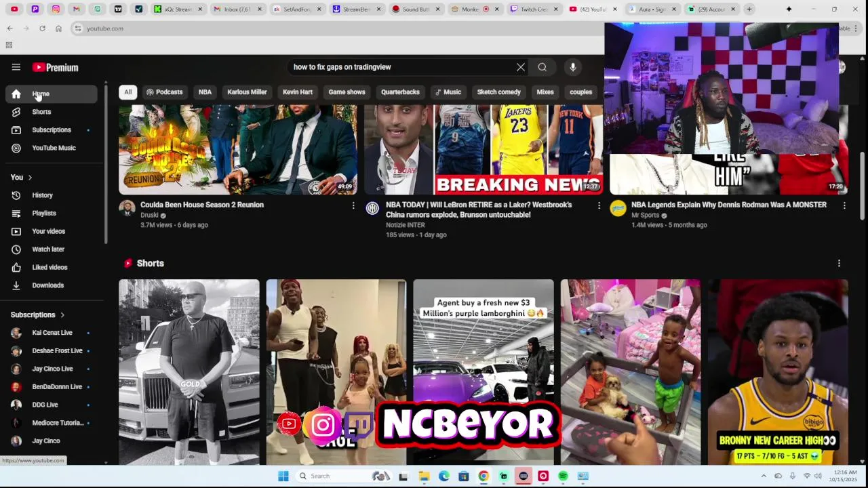868x488 pixels.
Task: Open options for Coulda Been House video
Action: [353, 205]
